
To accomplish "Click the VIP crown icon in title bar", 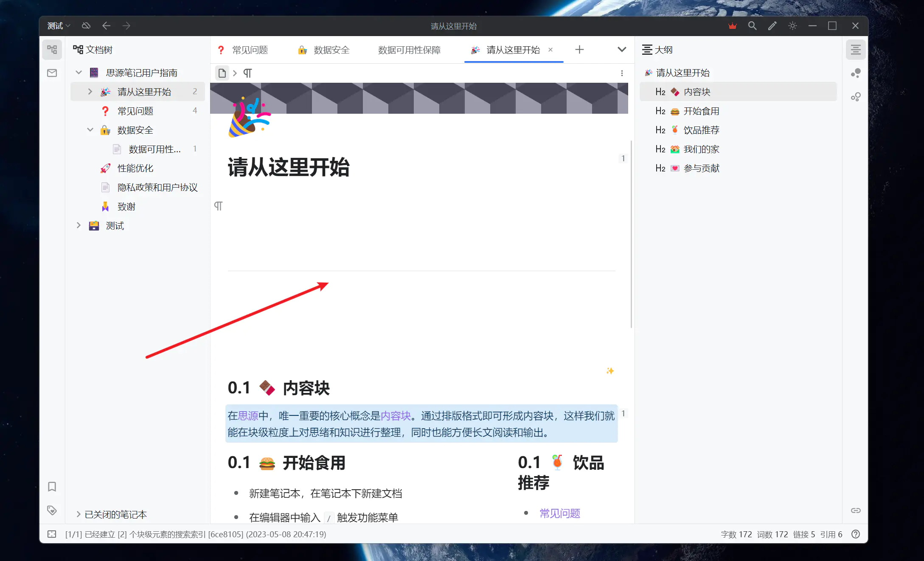I will (732, 26).
